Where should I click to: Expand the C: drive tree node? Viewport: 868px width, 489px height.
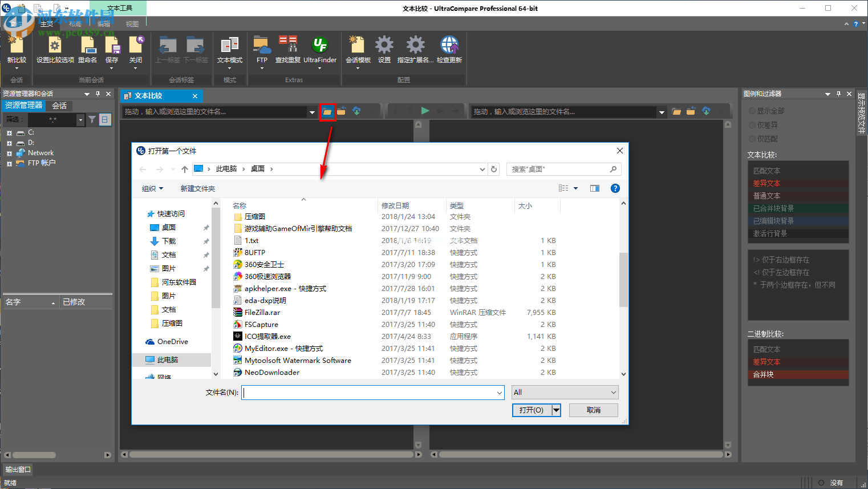pos(9,132)
